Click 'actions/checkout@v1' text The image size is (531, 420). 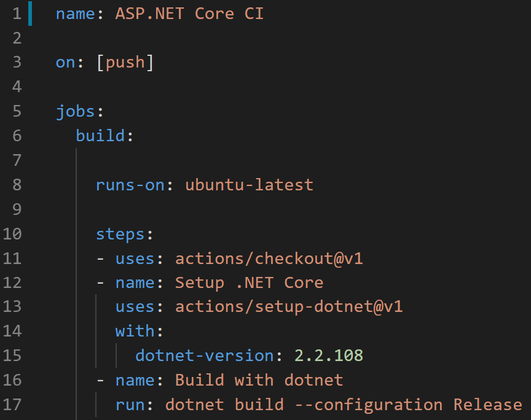click(269, 259)
